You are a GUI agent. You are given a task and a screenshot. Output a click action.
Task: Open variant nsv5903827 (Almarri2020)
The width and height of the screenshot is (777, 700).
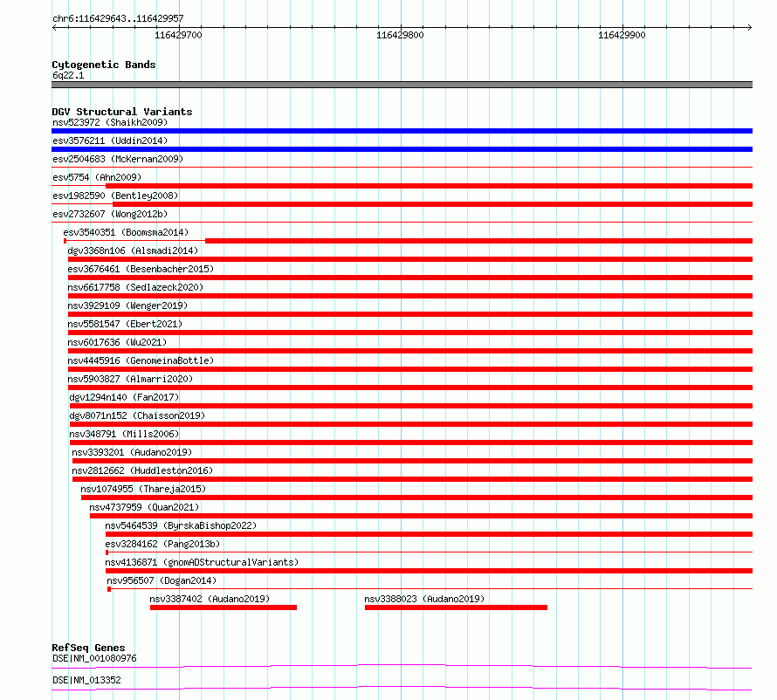[x=130, y=379]
